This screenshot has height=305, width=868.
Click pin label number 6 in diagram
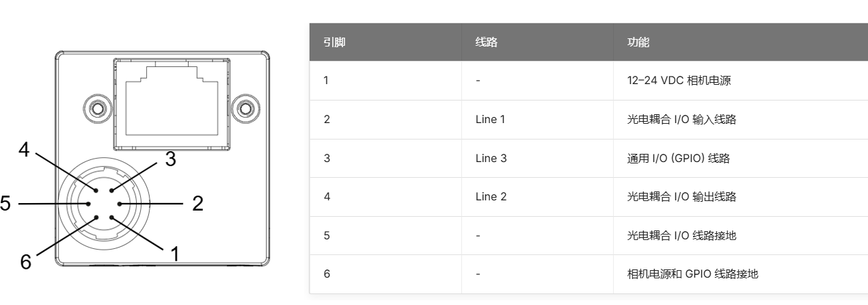pyautogui.click(x=25, y=262)
